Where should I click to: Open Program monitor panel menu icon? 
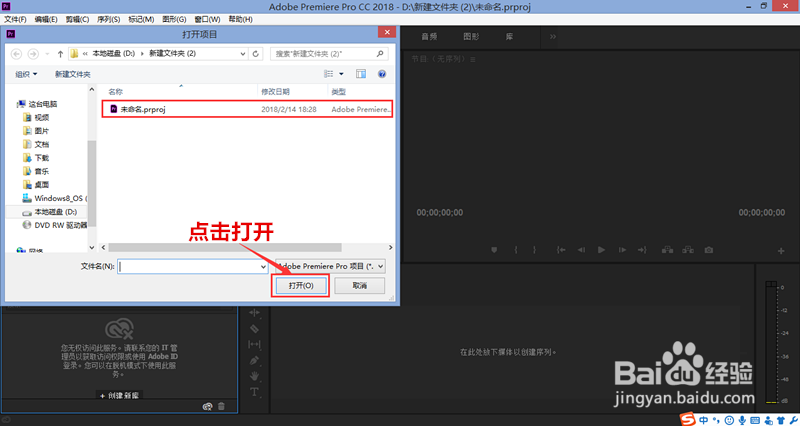[473, 59]
